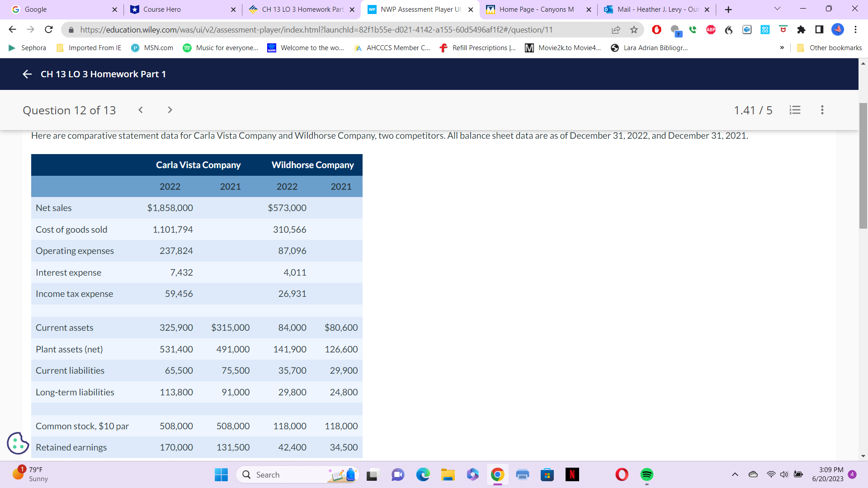
Task: Click the page vertical scrollbar thumb
Action: (x=863, y=165)
